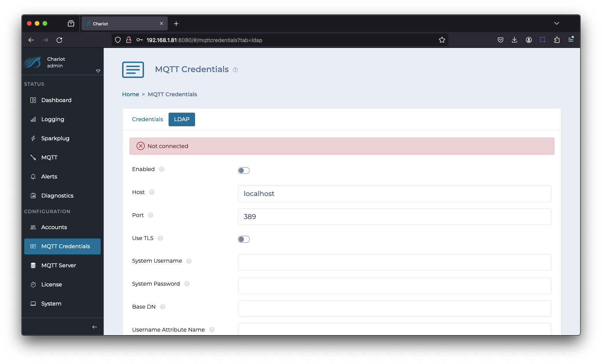Select MQTT Credentials in sidebar

point(62,246)
